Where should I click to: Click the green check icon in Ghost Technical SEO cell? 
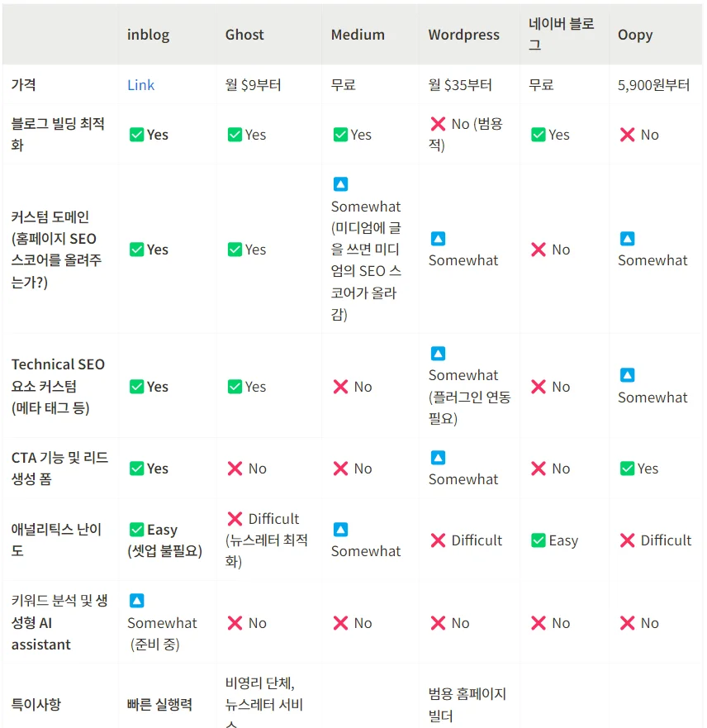[x=235, y=387]
